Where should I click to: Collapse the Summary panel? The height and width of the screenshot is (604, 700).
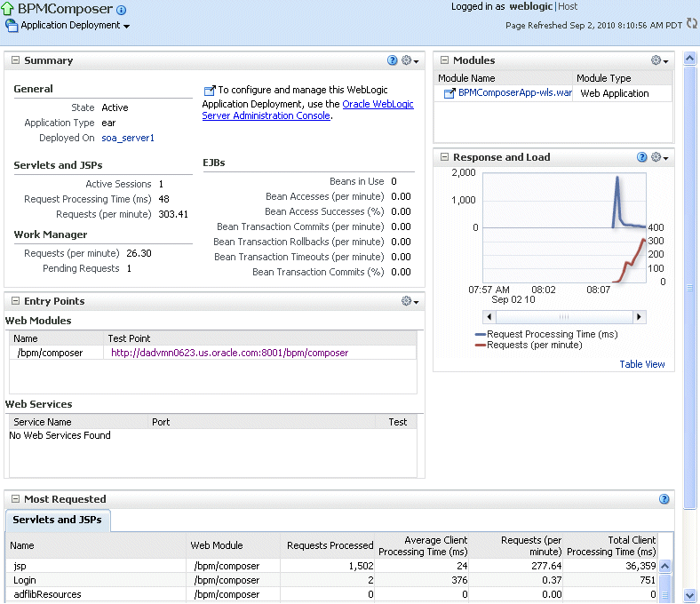pyautogui.click(x=16, y=60)
